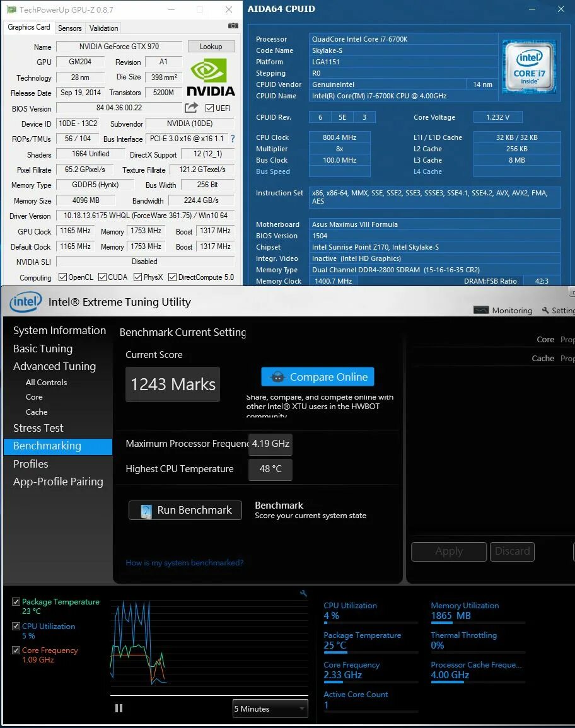The image size is (575, 728).
Task: Toggle the CUDA checkbox
Action: pos(103,277)
